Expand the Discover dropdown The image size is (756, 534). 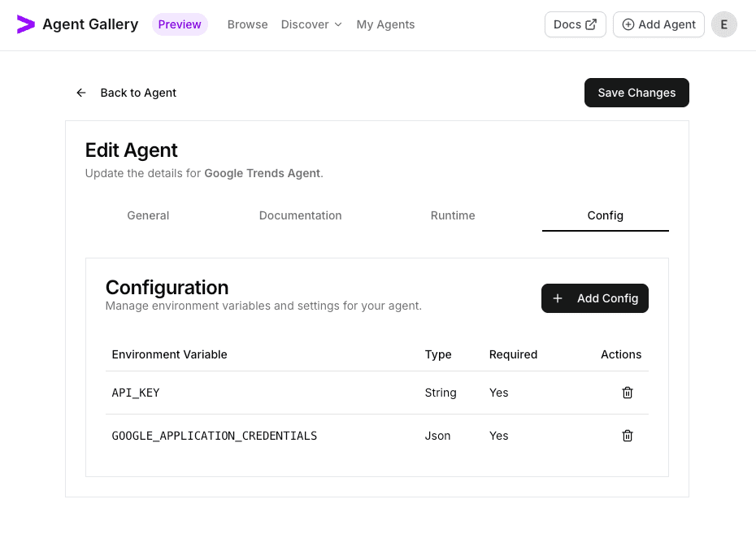tap(311, 24)
